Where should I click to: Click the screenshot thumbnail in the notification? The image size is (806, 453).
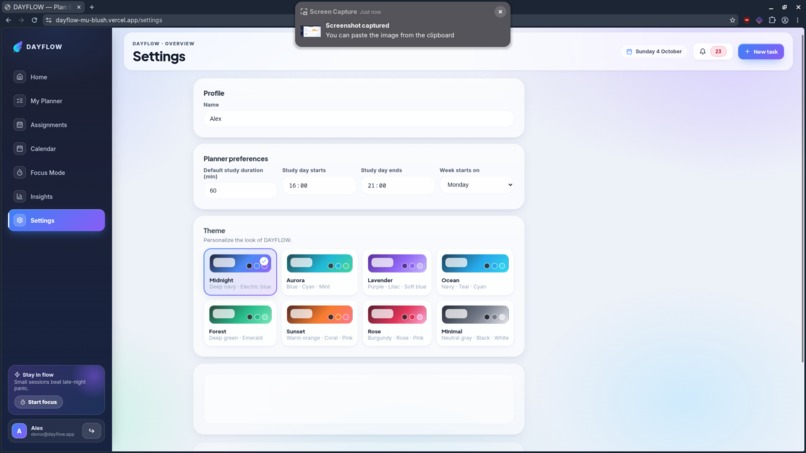(312, 31)
